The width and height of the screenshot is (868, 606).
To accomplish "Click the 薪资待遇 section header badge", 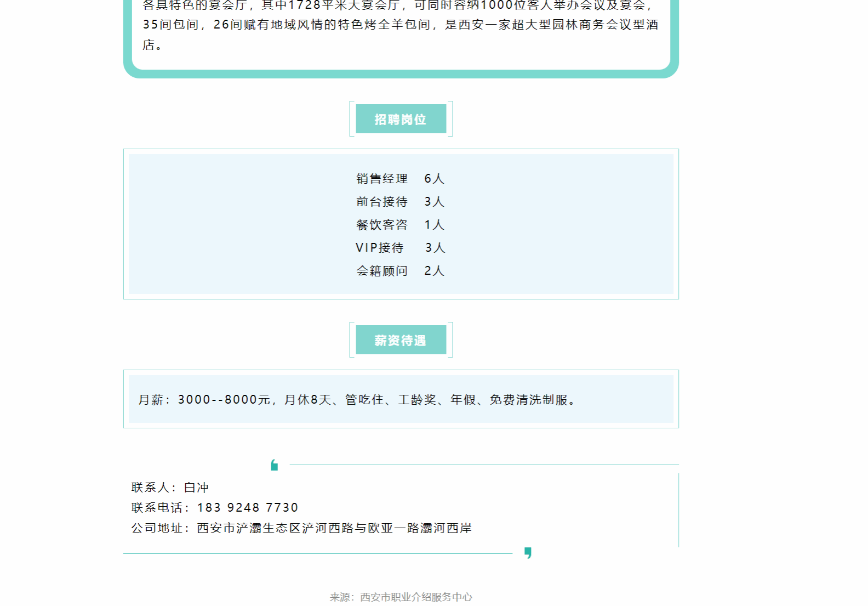I will click(x=401, y=340).
